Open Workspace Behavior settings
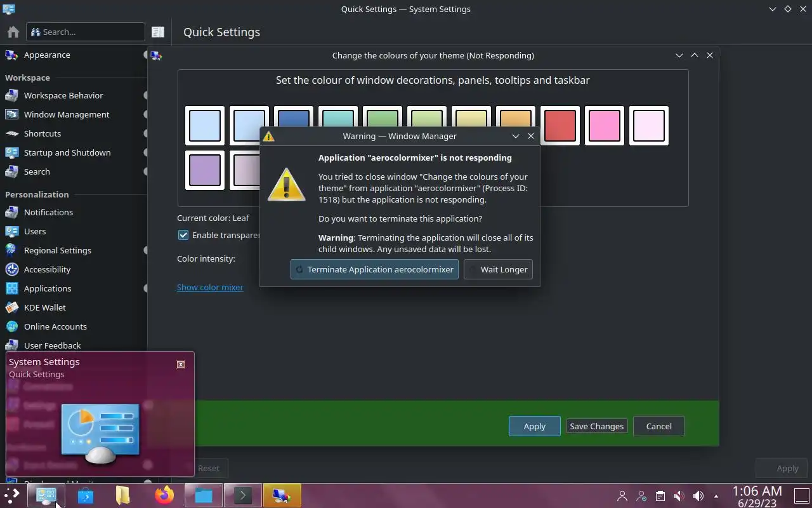The image size is (812, 508). click(x=63, y=95)
